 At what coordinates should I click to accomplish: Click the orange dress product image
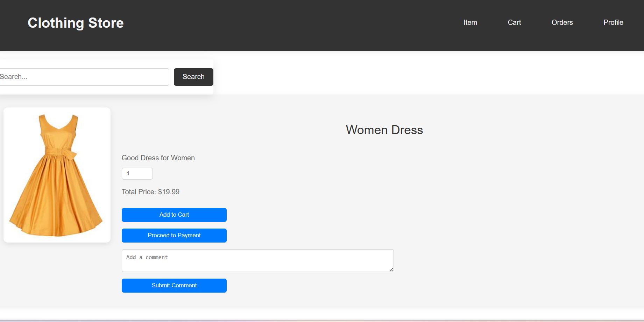click(x=57, y=175)
